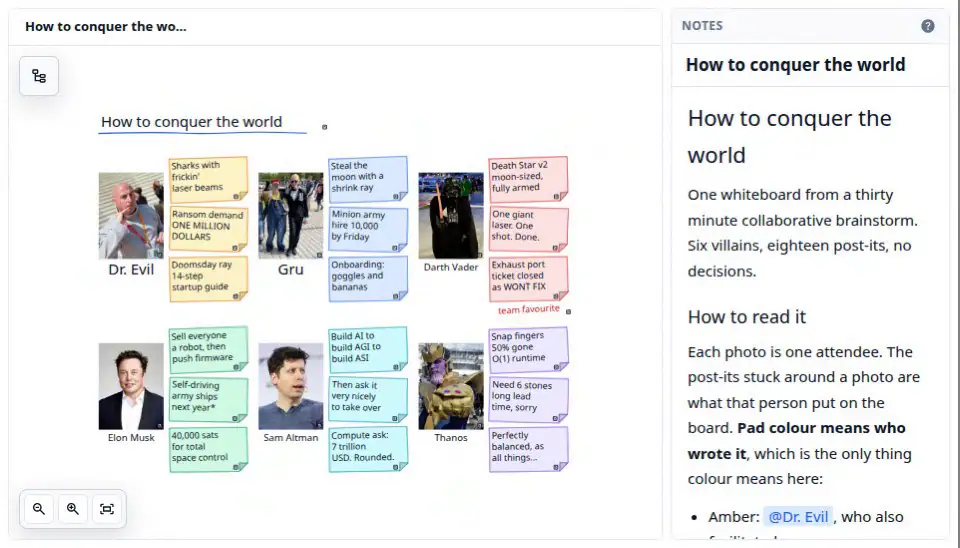Screen dimensions: 960x548
Task: Click the zoom out magnifier button
Action: pyautogui.click(x=39, y=509)
